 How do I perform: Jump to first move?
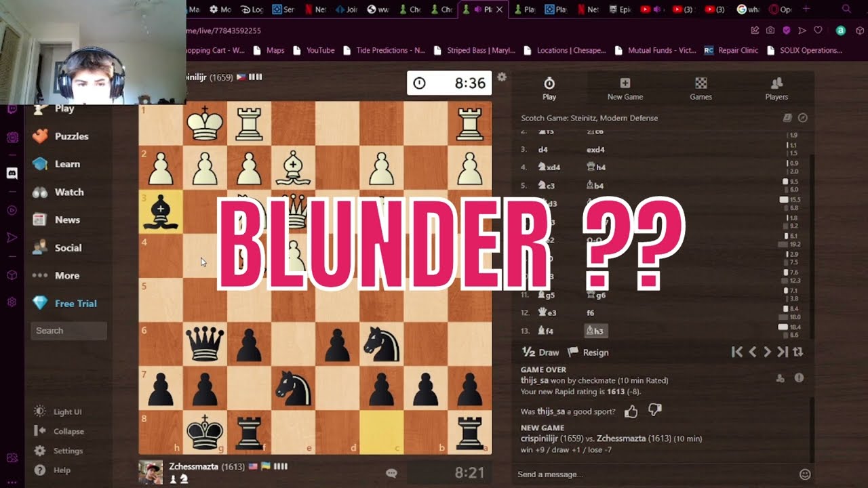(737, 352)
